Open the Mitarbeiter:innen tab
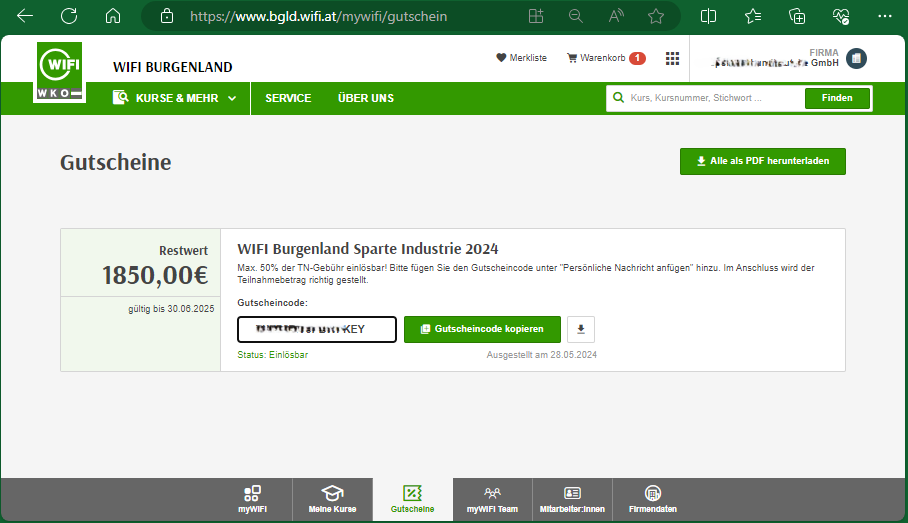 [x=572, y=499]
